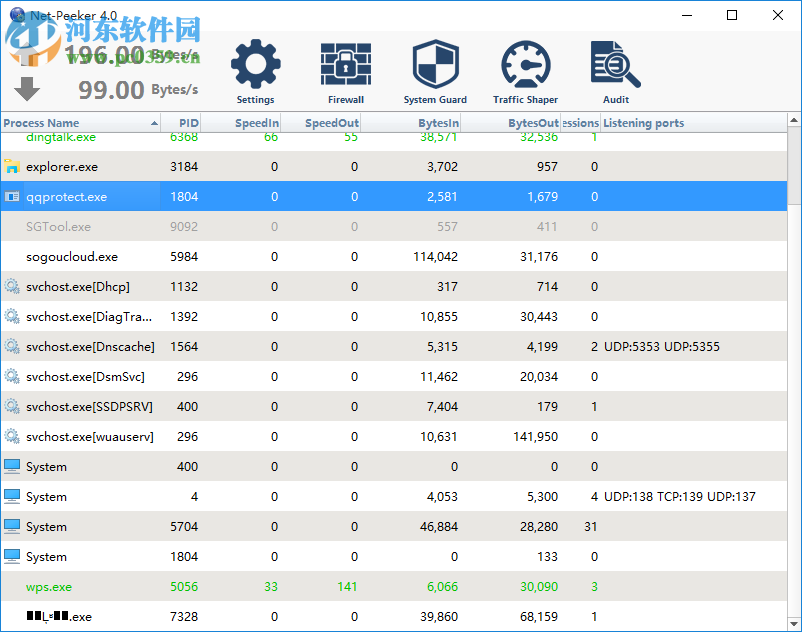
Task: Click the gear icon beside svchost.exe[Dnscache]
Action: click(x=11, y=347)
